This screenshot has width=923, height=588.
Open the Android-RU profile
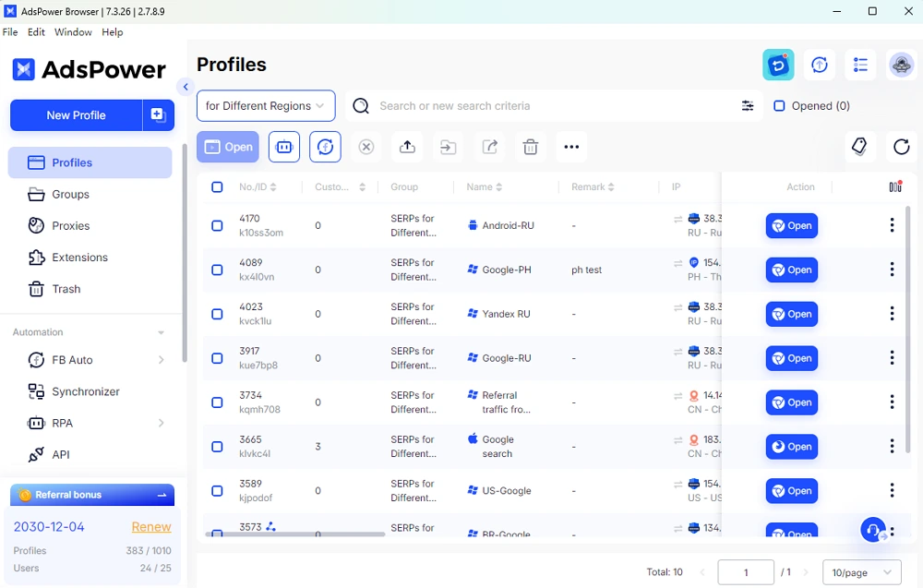tap(791, 225)
